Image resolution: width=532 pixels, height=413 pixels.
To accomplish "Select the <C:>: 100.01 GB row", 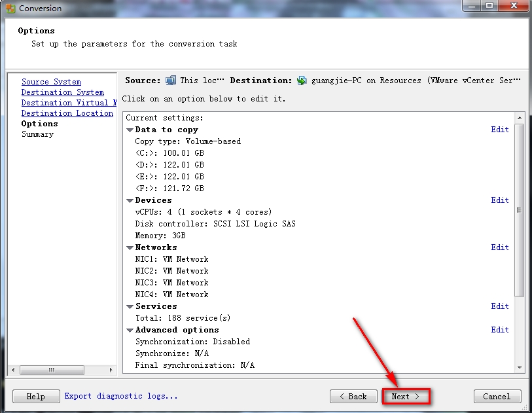I will point(169,153).
